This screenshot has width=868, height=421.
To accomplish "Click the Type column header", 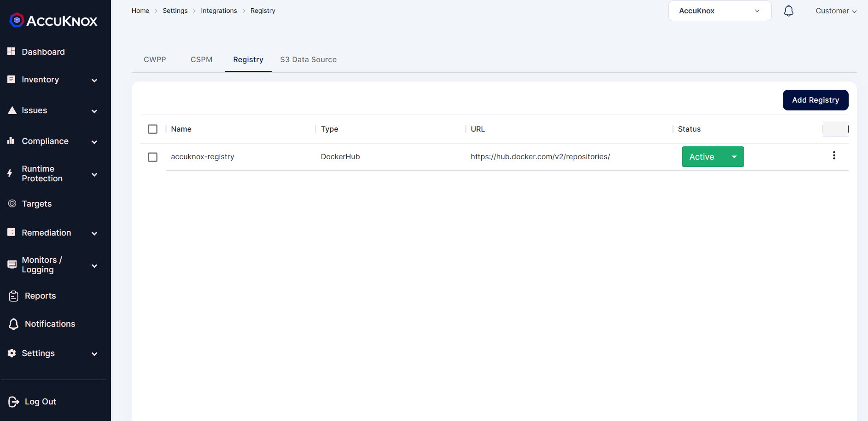I will (330, 129).
